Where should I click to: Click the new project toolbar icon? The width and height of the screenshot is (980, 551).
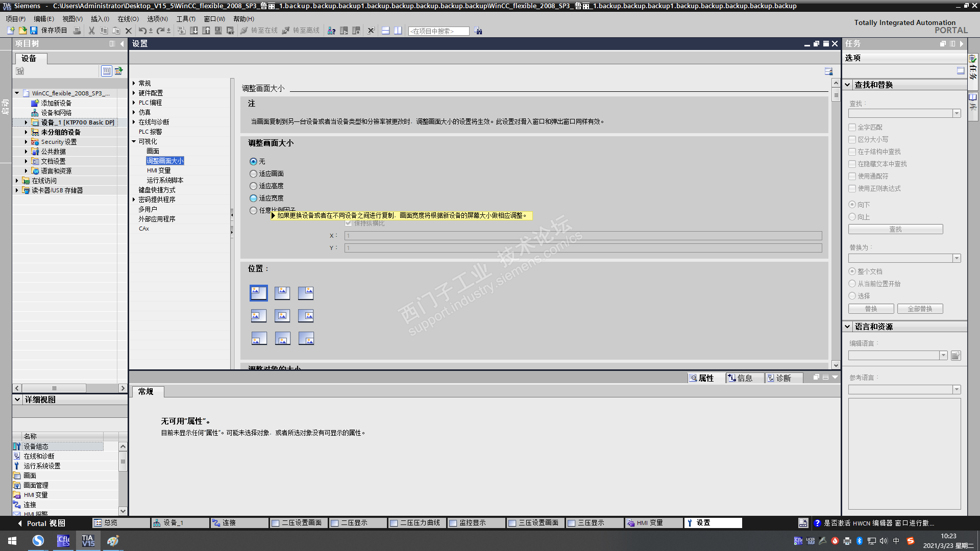click(x=11, y=31)
